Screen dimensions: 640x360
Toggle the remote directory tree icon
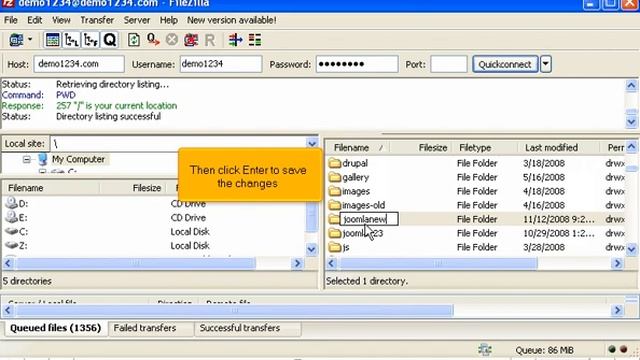click(x=91, y=40)
